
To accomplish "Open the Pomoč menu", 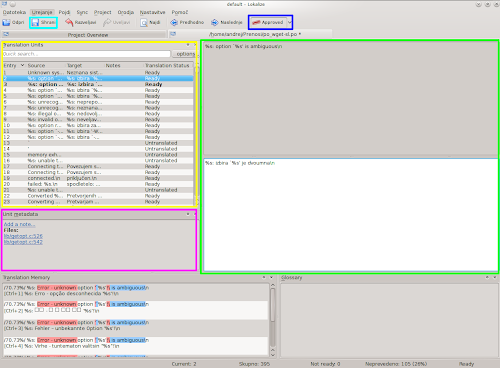I will 180,12.
